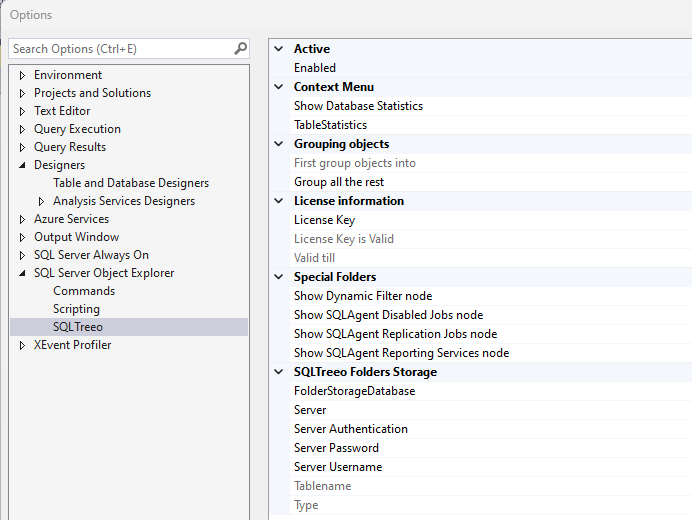Expand the SQL Server Always On node

pyautogui.click(x=23, y=255)
